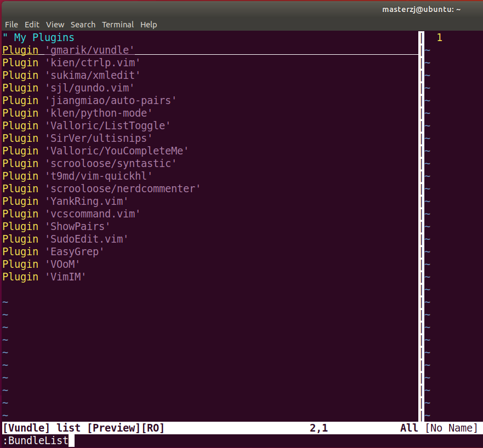The width and height of the screenshot is (483, 448).
Task: Open the Edit menu
Action: 32,25
